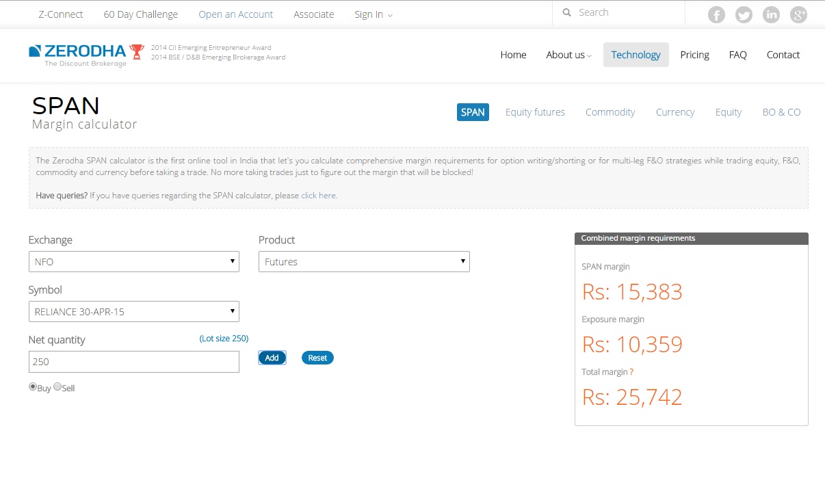Click the SPAN margin value Rs: 15,383
Screen dimensions: 825x504
(x=632, y=292)
